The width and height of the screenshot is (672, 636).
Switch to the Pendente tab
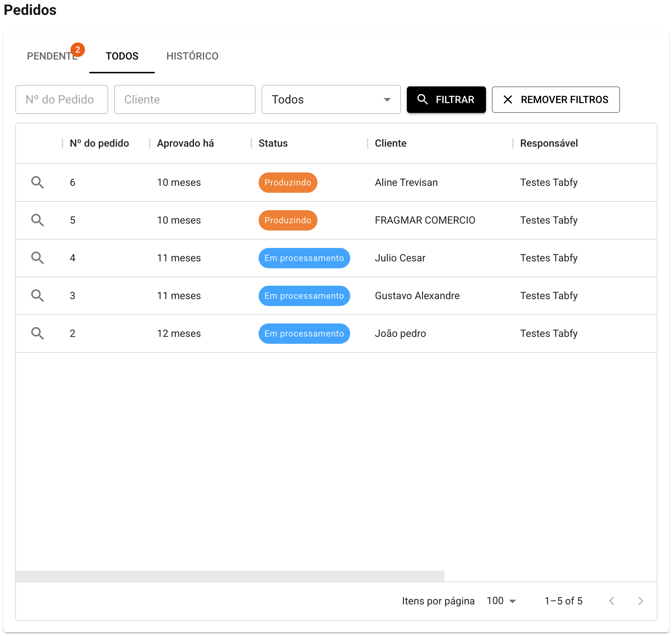52,56
